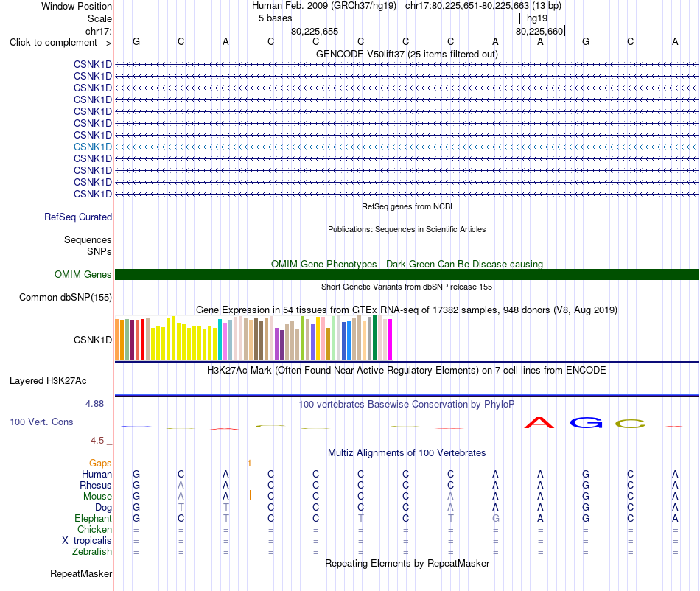Click the olive C PhyloP logo letter

[x=630, y=424]
